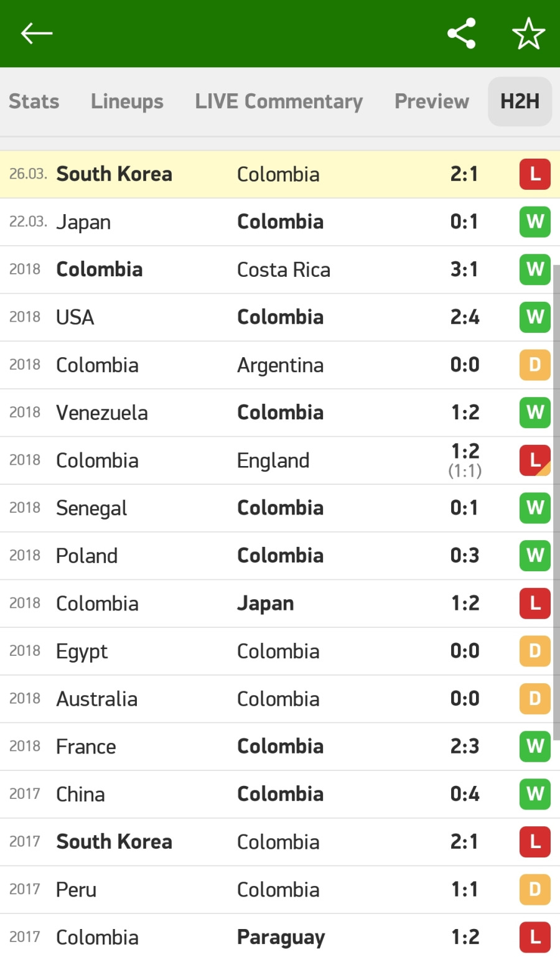Open the France vs Colombia 2:3 match

pos(280,747)
